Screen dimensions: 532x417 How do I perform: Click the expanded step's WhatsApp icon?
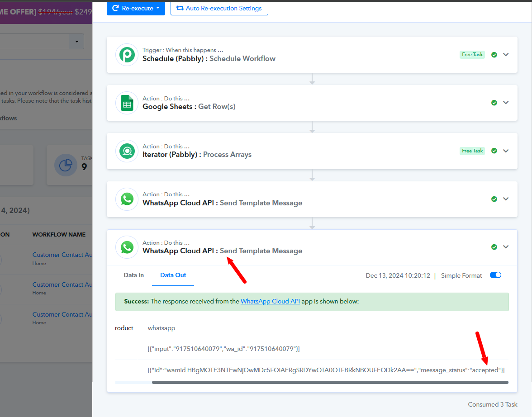tap(127, 247)
